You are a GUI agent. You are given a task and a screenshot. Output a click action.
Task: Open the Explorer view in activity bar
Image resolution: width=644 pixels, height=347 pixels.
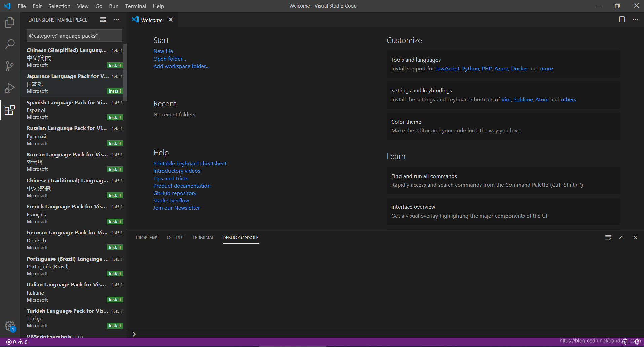coord(10,23)
